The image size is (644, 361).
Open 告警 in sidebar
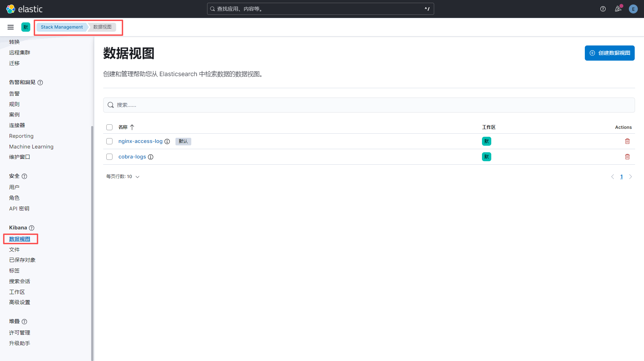[x=14, y=94]
